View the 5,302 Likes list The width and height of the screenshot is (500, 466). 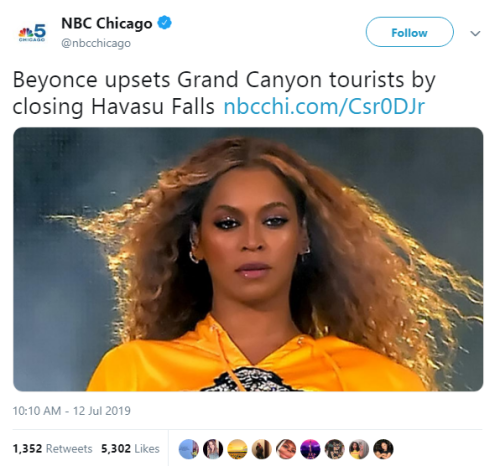click(130, 449)
